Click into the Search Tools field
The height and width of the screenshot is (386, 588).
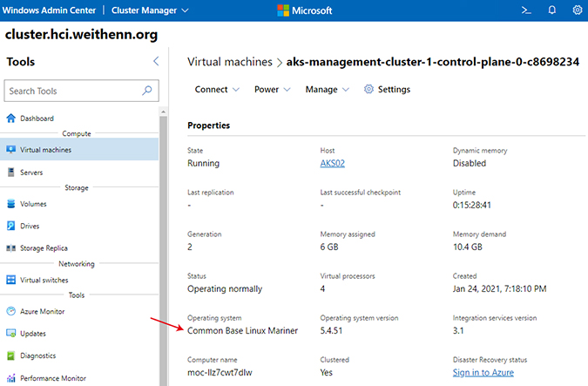click(x=81, y=91)
